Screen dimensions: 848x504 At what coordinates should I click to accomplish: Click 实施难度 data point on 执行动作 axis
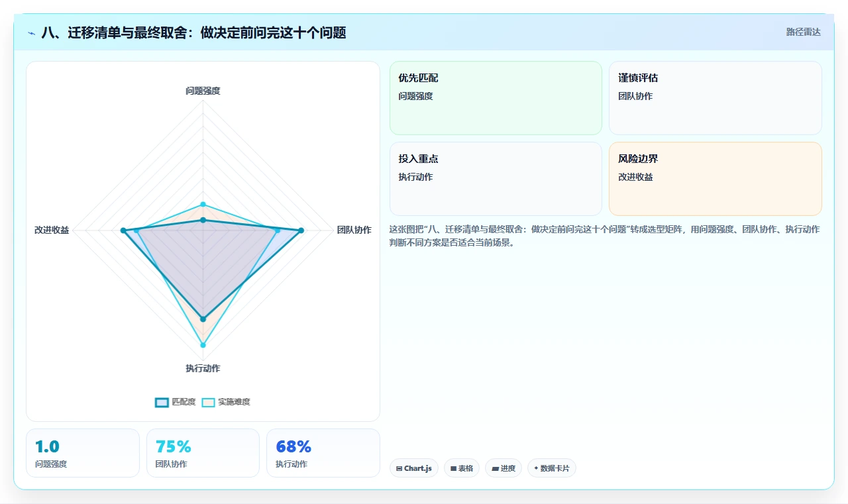tap(203, 345)
